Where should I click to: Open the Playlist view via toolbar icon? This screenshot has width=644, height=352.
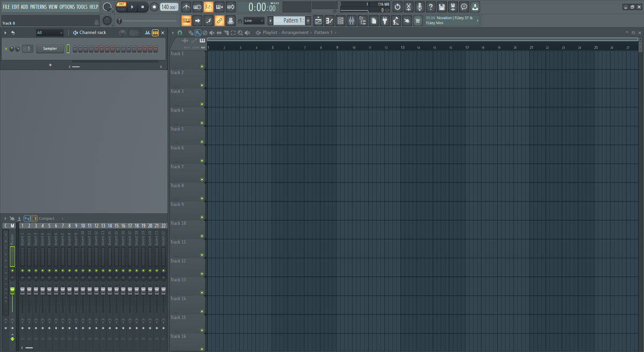(318, 21)
